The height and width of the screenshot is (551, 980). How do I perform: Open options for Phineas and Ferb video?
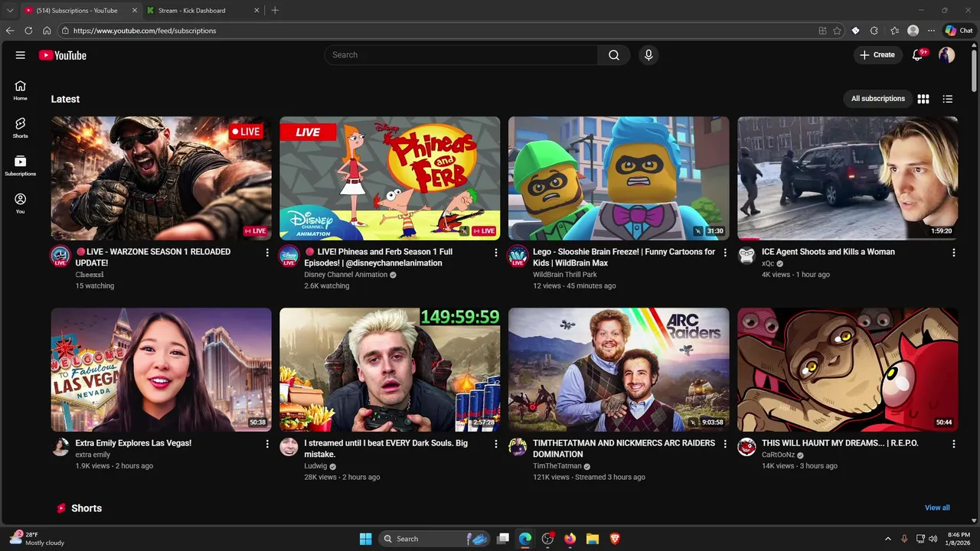pyautogui.click(x=495, y=253)
